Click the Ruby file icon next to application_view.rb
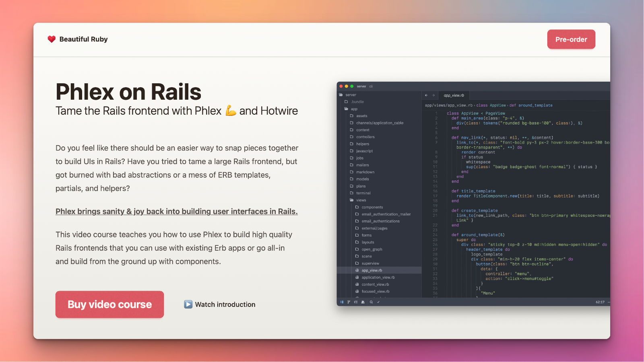 tap(357, 278)
